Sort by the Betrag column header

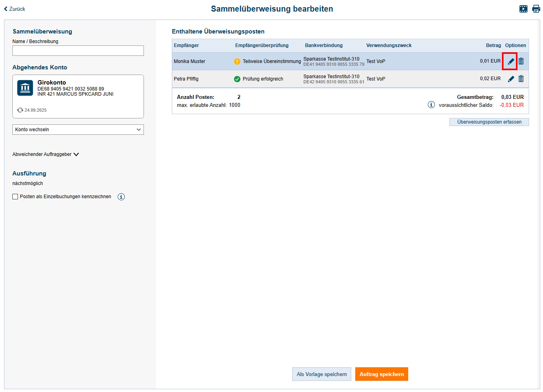(493, 45)
